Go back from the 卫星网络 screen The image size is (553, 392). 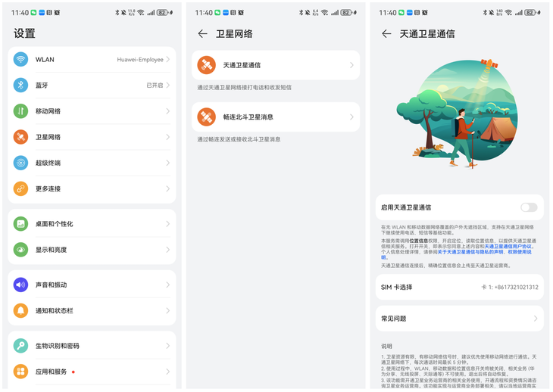pos(202,34)
